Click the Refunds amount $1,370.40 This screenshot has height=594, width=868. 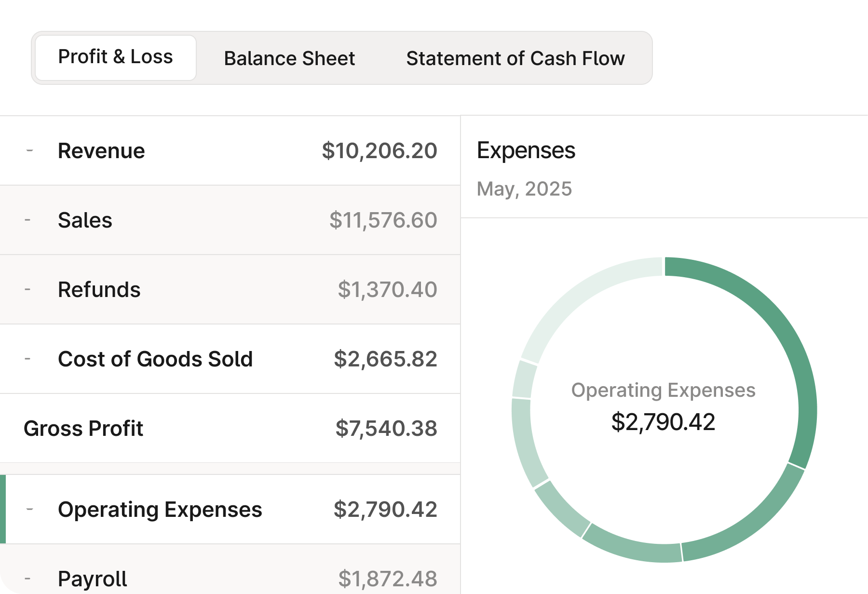[387, 290]
